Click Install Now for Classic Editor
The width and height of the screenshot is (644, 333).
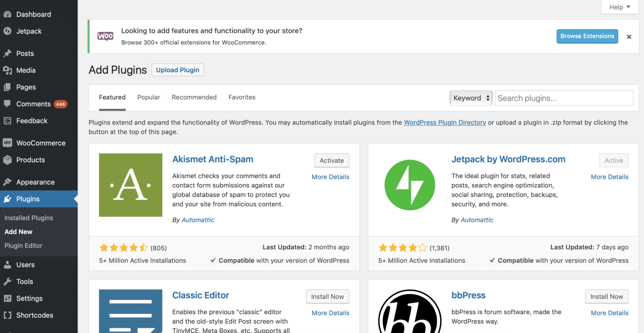coord(327,297)
